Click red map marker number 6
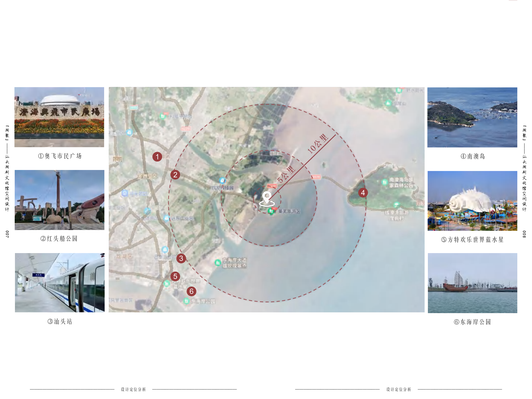 coord(191,291)
